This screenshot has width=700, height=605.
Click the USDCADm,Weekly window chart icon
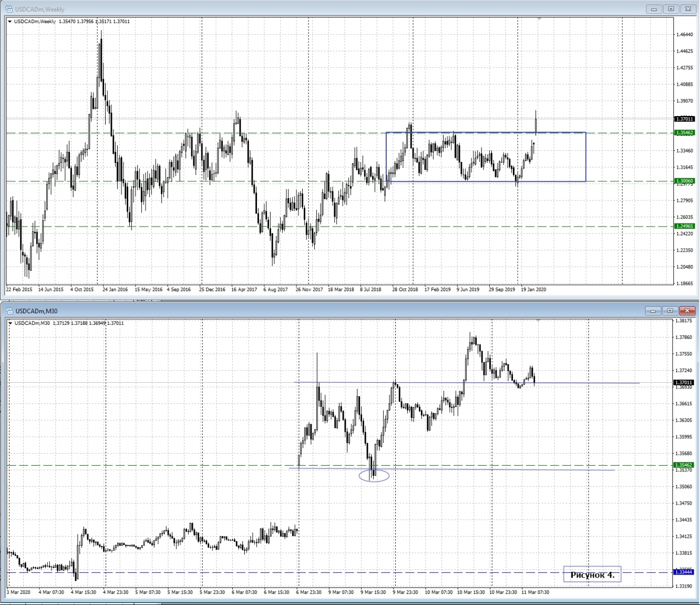[9, 9]
